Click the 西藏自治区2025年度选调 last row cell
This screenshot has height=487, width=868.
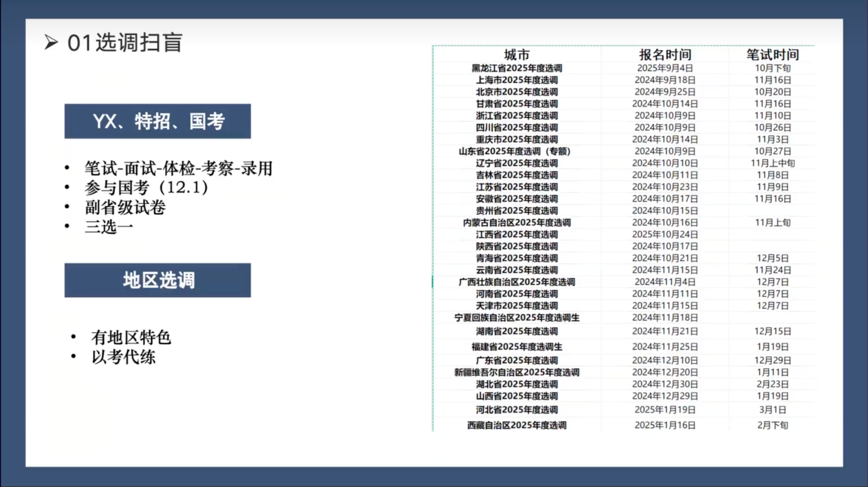tap(517, 425)
